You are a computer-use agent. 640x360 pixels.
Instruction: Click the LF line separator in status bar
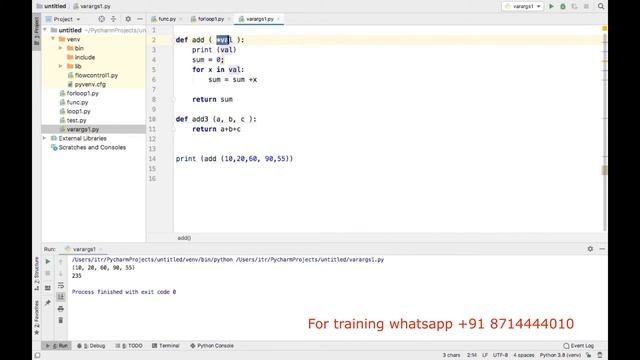[x=485, y=355]
